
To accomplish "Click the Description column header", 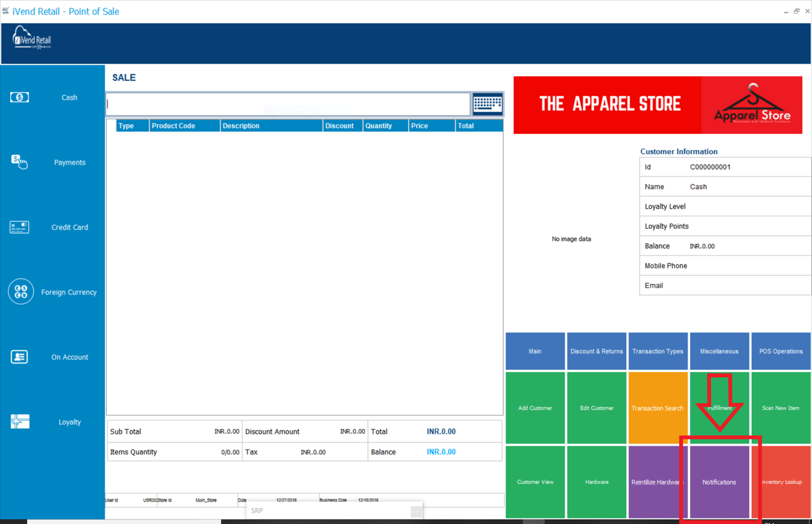I will click(271, 126).
